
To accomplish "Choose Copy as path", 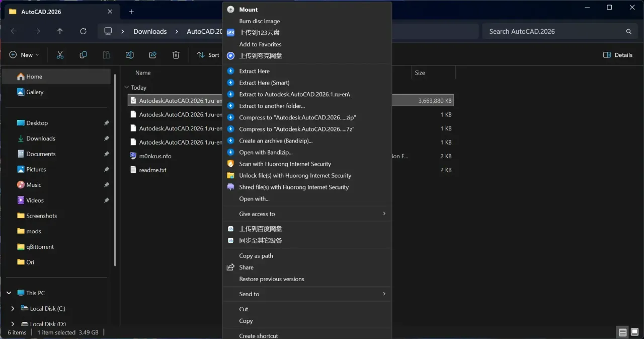I will 307,256.
